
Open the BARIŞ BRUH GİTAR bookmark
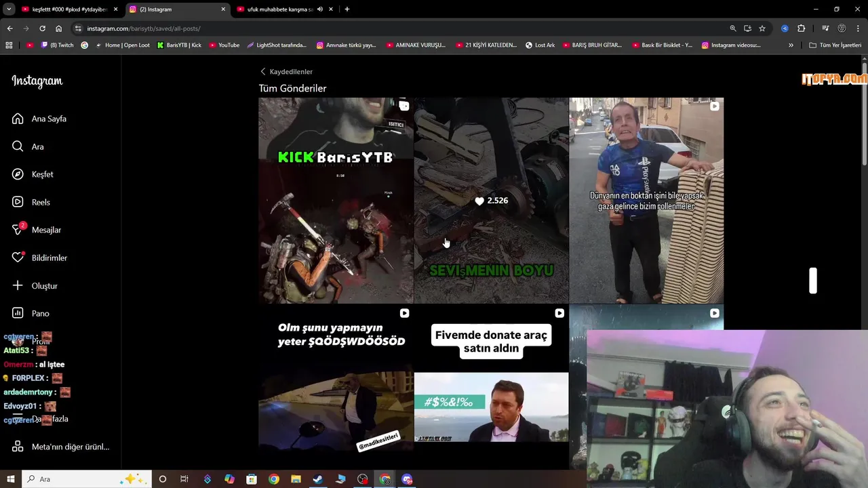(x=592, y=45)
